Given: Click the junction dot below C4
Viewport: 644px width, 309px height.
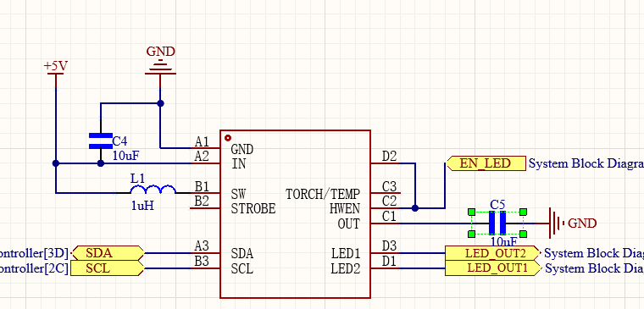Looking at the screenshot, I should (x=101, y=163).
